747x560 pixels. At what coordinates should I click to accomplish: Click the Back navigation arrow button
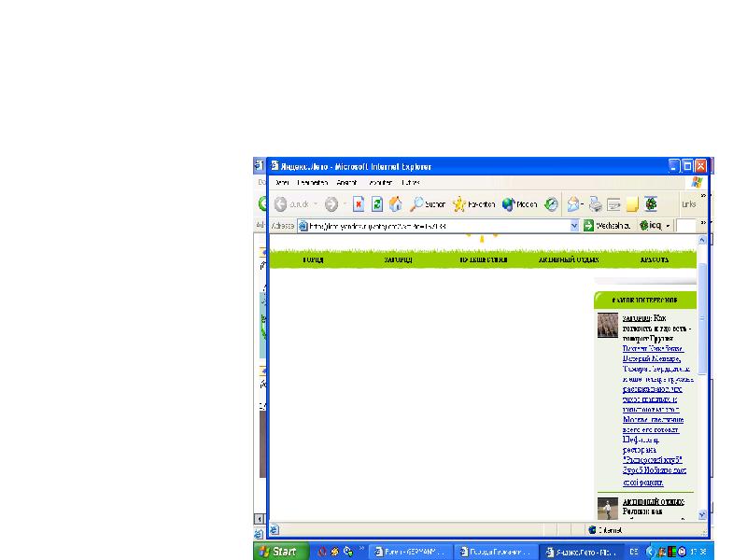tap(280, 203)
